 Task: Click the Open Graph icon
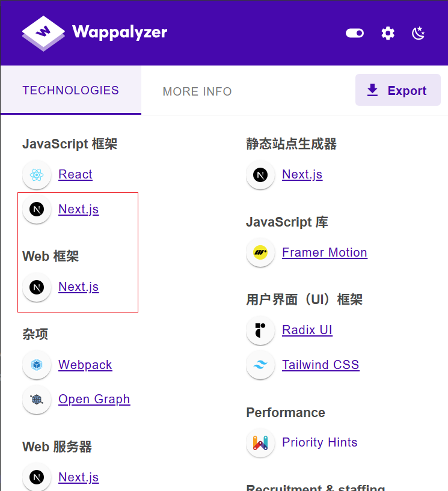37,400
